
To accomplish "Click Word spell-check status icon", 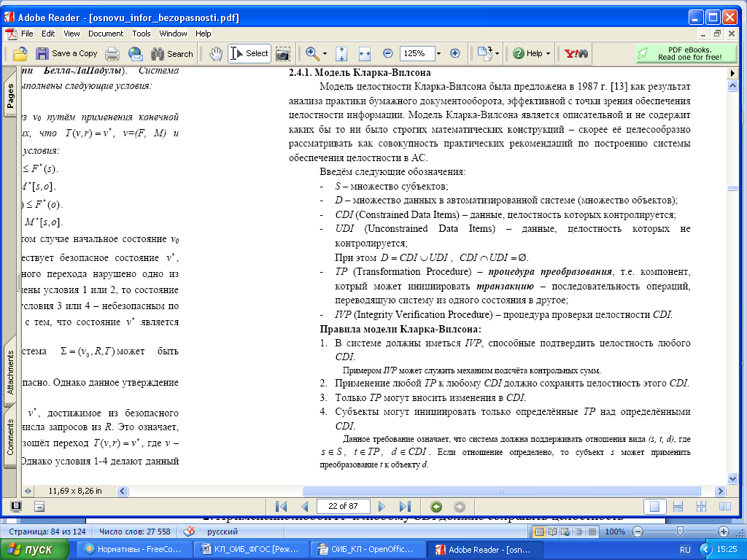I will point(189,532).
